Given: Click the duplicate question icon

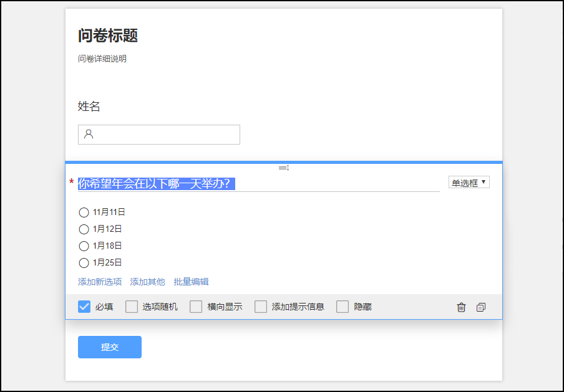Looking at the screenshot, I should [x=480, y=307].
